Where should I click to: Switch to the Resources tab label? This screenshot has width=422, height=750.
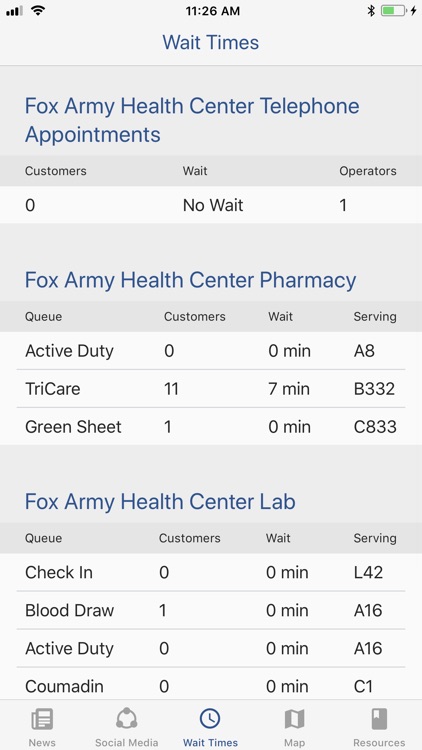(x=378, y=743)
